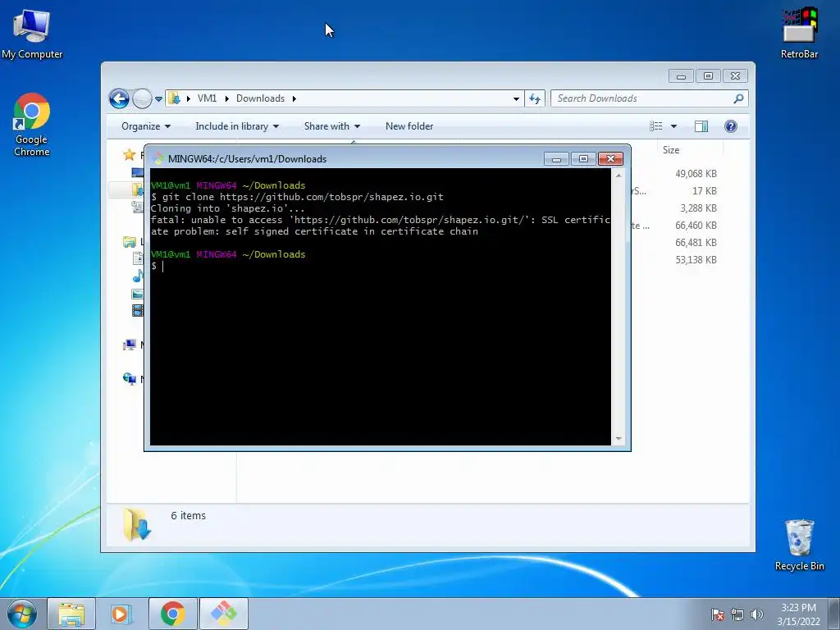The height and width of the screenshot is (630, 840).
Task: Show the taskbar clock and date
Action: (x=798, y=614)
